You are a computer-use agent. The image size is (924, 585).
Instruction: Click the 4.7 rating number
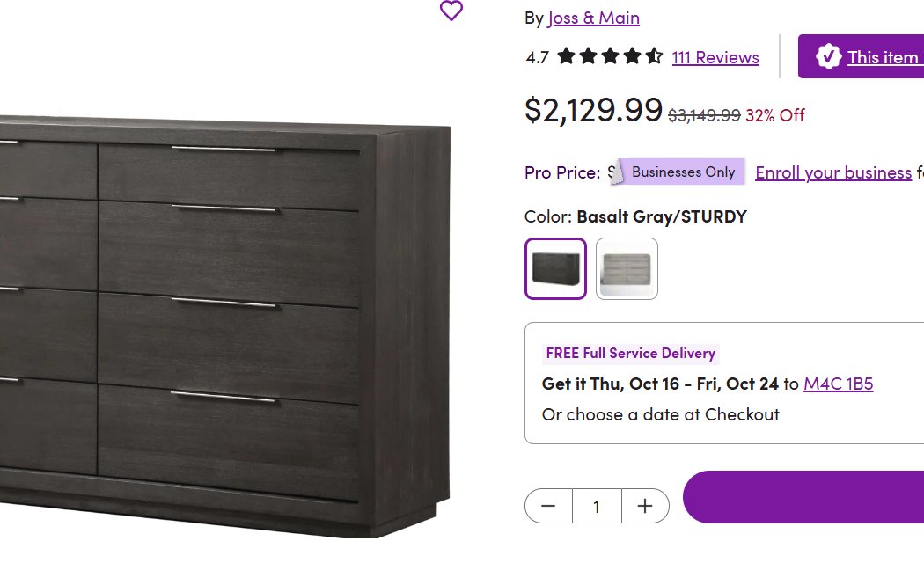537,58
